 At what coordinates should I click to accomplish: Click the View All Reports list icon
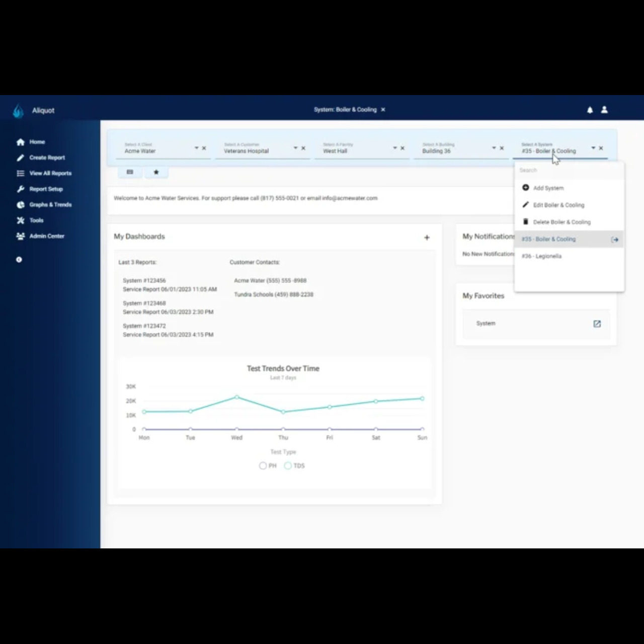click(20, 173)
